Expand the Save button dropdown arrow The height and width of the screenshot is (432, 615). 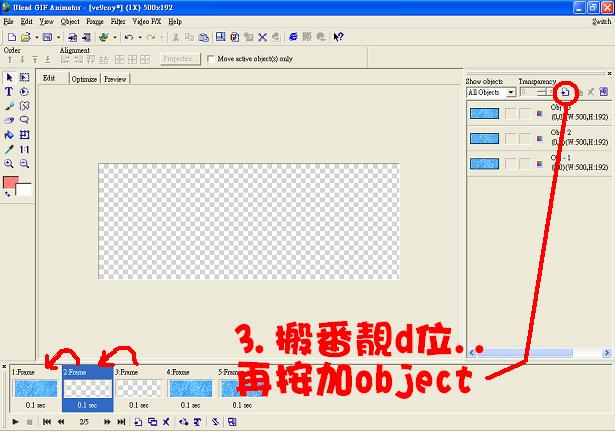(x=61, y=38)
